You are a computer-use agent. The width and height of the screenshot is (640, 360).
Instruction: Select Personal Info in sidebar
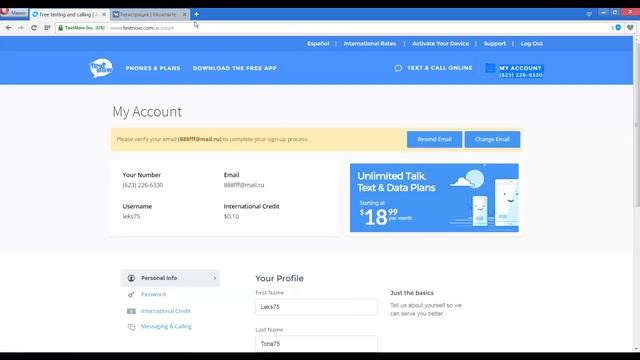[170, 278]
